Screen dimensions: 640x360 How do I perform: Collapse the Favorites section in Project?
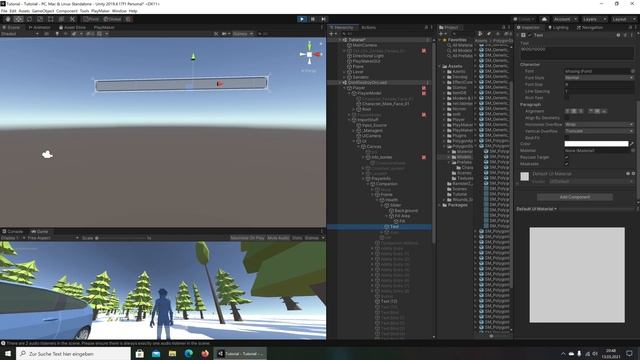pos(440,40)
